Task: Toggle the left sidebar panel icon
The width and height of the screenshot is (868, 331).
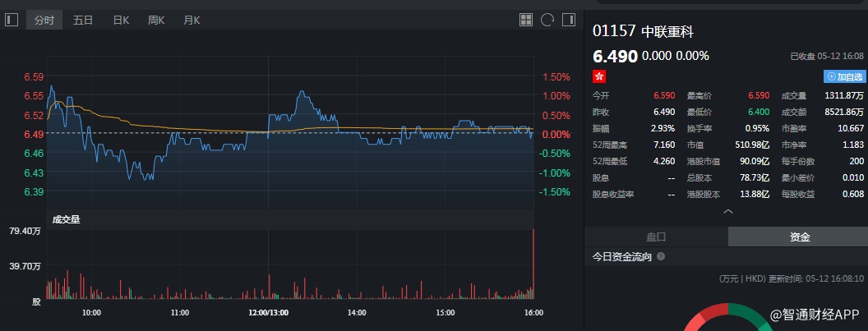Action: (11, 20)
